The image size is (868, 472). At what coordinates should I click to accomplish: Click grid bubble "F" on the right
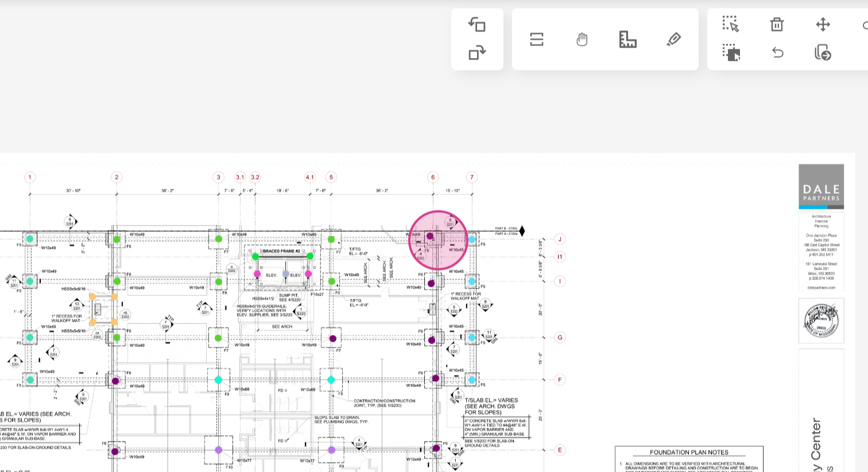pos(560,380)
